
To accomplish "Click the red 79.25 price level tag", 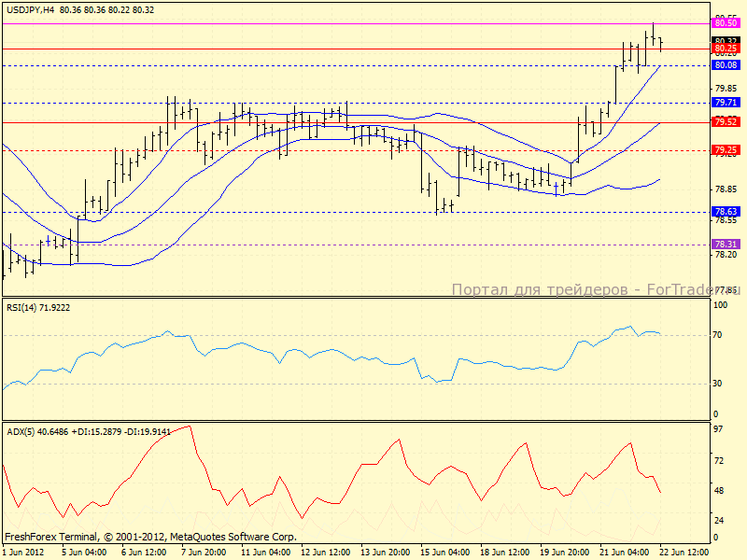I will point(726,150).
